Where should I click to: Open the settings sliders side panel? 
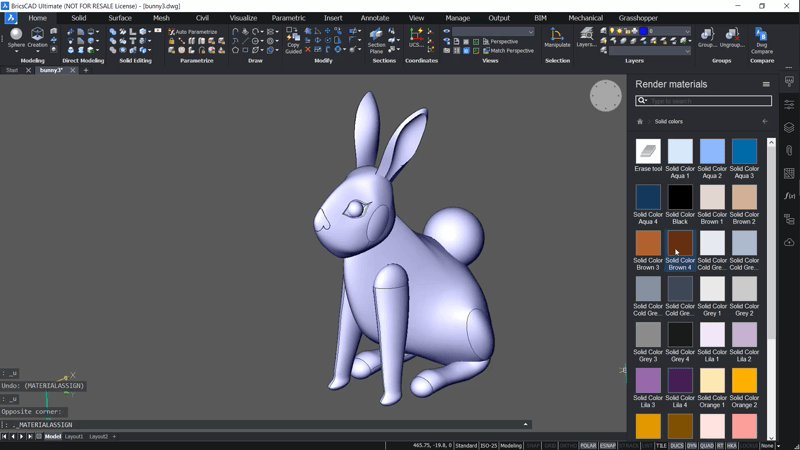(x=789, y=105)
